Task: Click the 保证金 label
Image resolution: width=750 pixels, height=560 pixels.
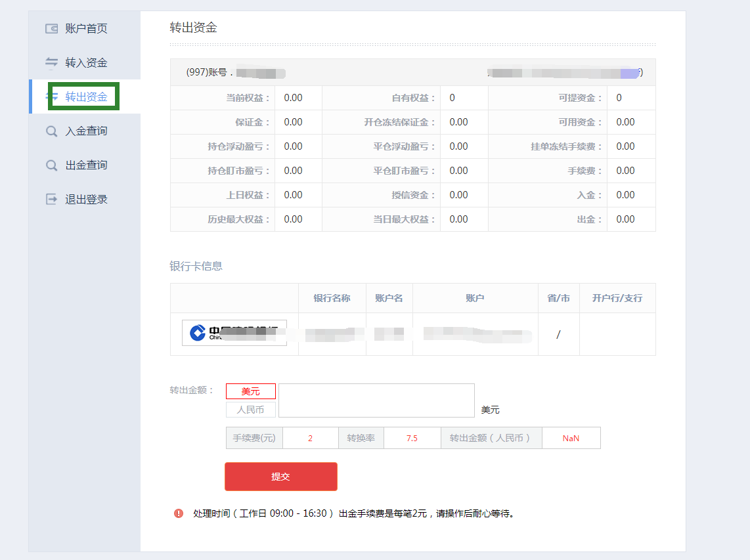Action: click(x=252, y=122)
